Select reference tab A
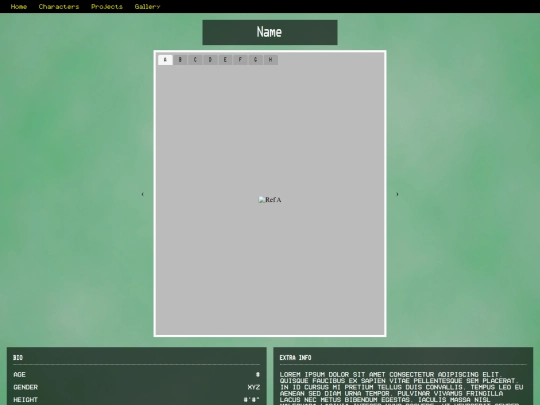This screenshot has width=540, height=405. [165, 60]
